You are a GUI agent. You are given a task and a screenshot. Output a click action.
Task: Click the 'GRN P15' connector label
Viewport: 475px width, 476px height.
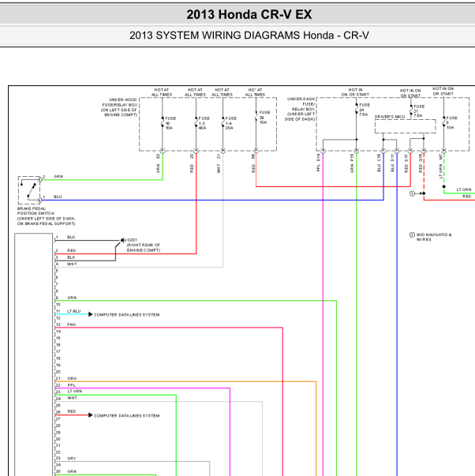[352, 163]
